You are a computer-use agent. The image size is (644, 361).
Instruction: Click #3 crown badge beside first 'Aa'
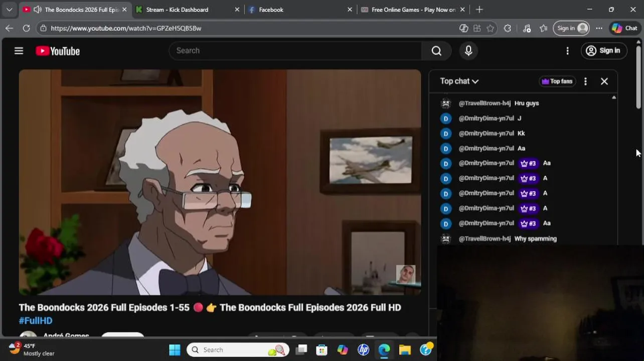[528, 163]
